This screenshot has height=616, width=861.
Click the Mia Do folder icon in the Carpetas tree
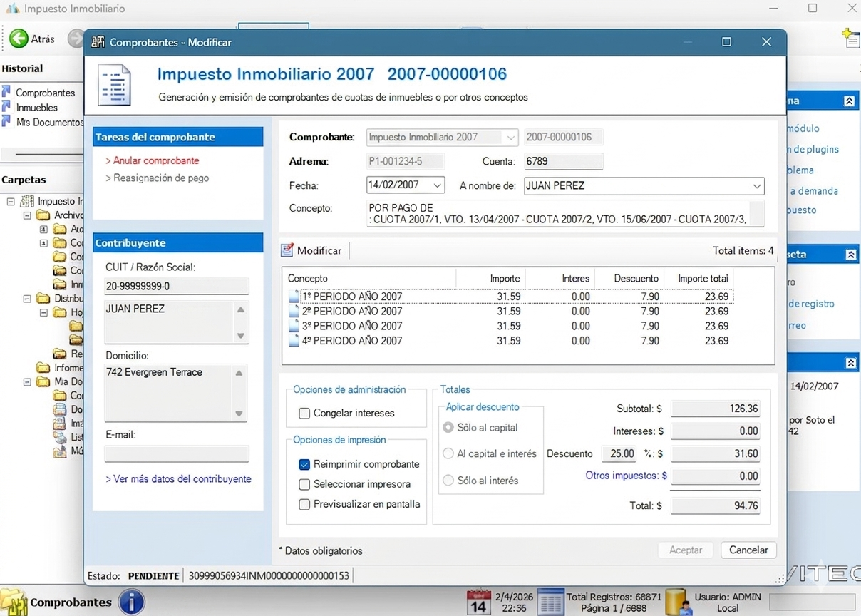[x=43, y=381]
